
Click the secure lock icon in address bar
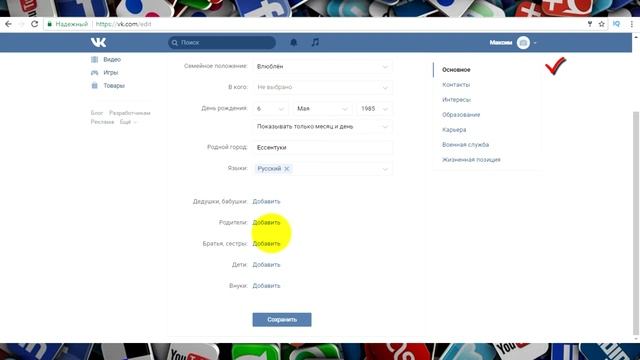tap(50, 24)
